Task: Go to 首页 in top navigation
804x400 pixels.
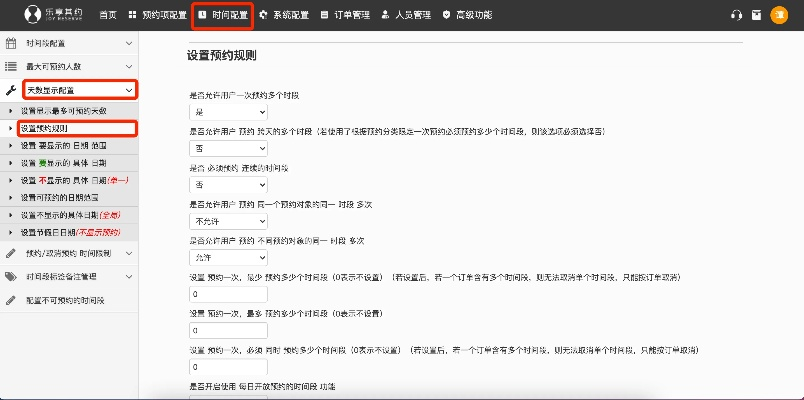Action: [x=108, y=15]
